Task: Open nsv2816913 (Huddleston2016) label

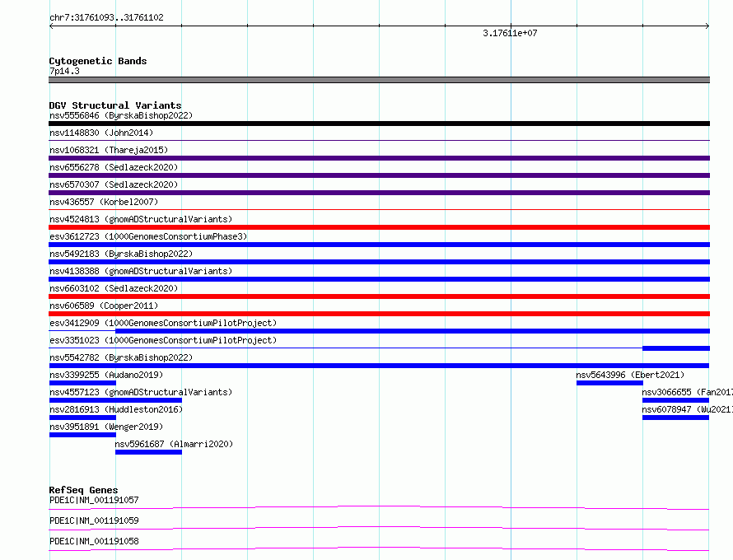Action: (x=116, y=409)
